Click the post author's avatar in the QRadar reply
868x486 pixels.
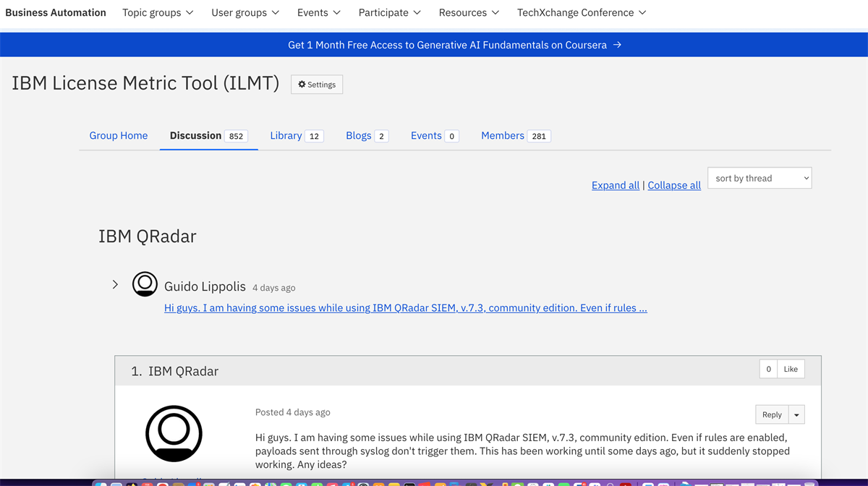point(174,432)
